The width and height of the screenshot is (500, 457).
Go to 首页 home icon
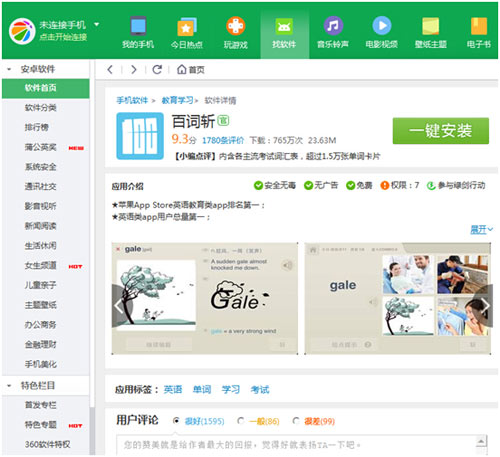(182, 69)
